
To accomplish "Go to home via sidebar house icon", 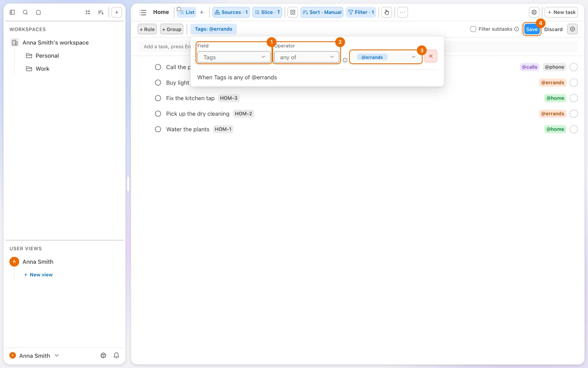I will [x=38, y=12].
